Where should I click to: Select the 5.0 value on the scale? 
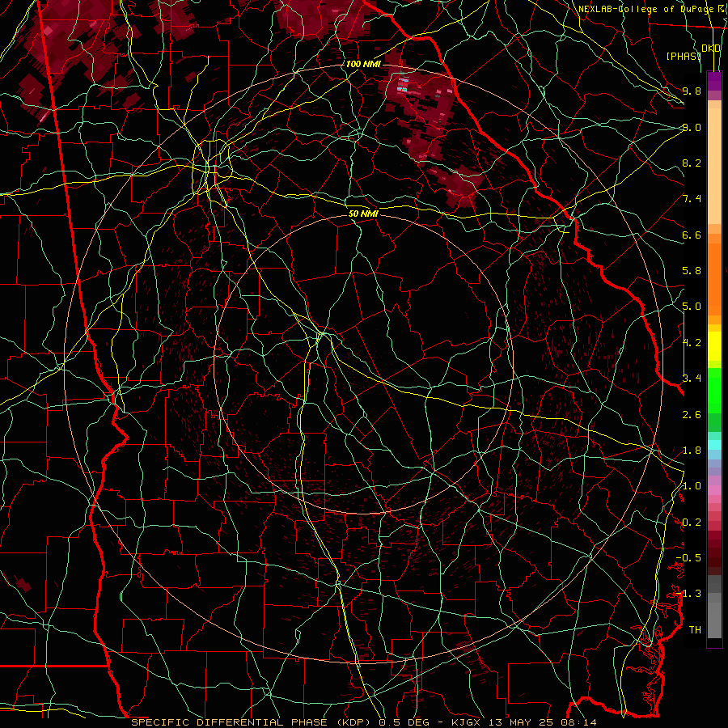[692, 307]
